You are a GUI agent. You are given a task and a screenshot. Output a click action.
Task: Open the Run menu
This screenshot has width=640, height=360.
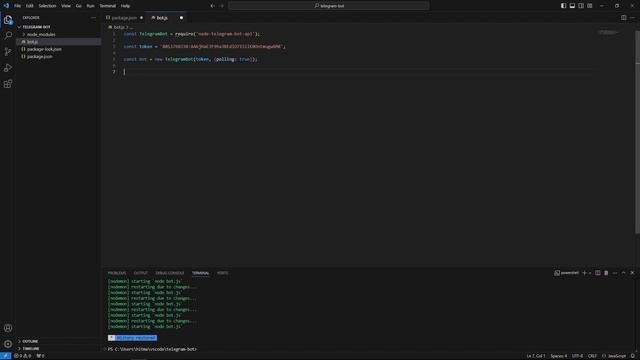click(x=90, y=6)
